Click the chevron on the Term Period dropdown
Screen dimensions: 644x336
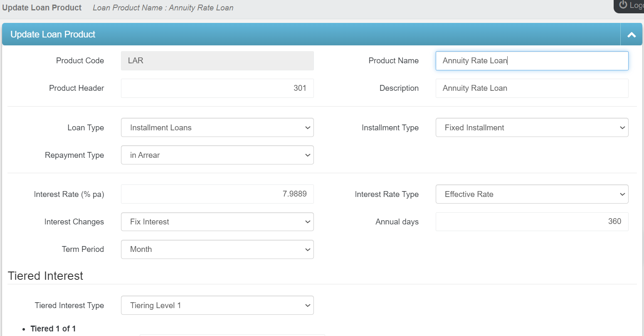(x=308, y=249)
